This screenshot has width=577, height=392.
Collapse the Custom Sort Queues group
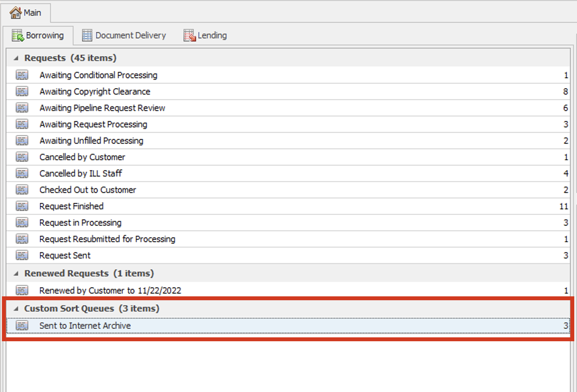(16, 309)
